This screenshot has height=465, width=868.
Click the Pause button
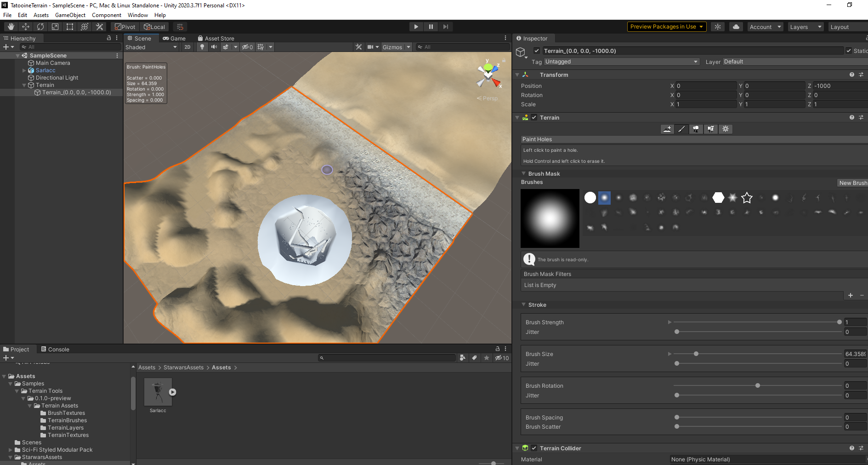(431, 27)
